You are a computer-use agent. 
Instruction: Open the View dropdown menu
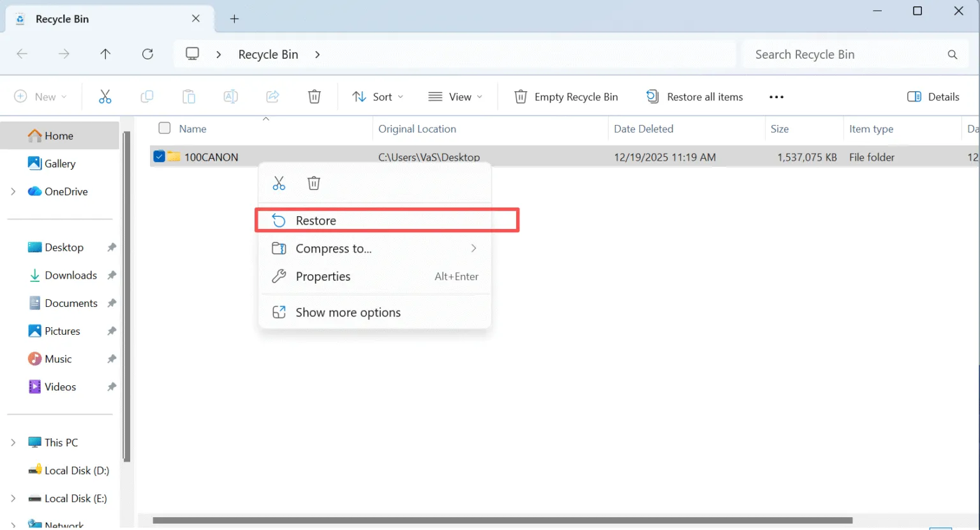[x=456, y=97]
